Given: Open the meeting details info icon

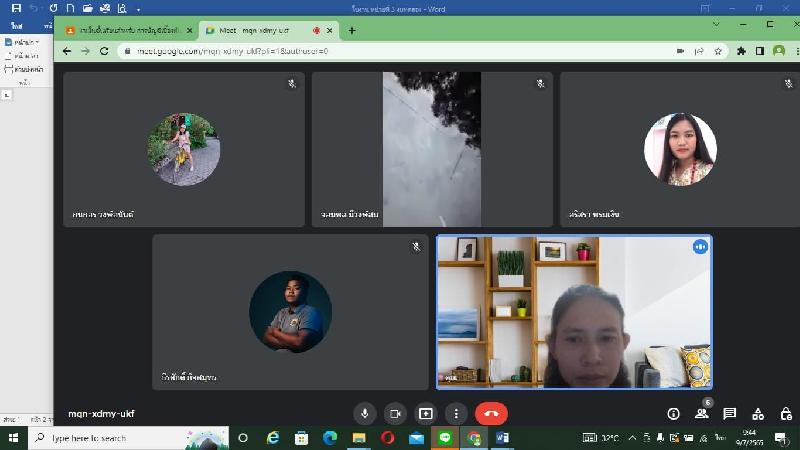Looking at the screenshot, I should coord(673,414).
